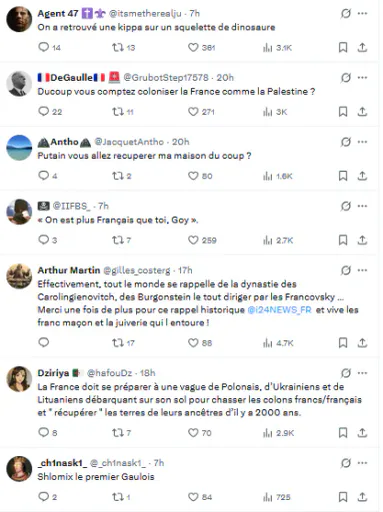
Task: Open more options on Agent 47 tweet
Action: (362, 13)
